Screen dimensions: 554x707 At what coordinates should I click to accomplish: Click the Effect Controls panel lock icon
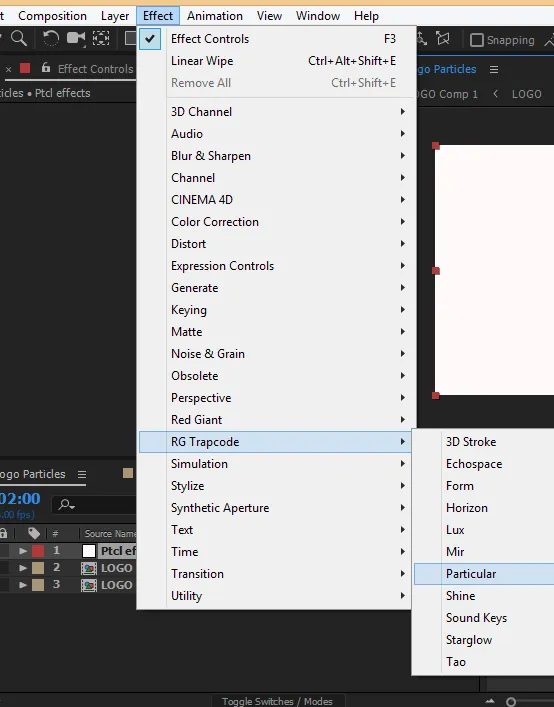pyautogui.click(x=46, y=68)
